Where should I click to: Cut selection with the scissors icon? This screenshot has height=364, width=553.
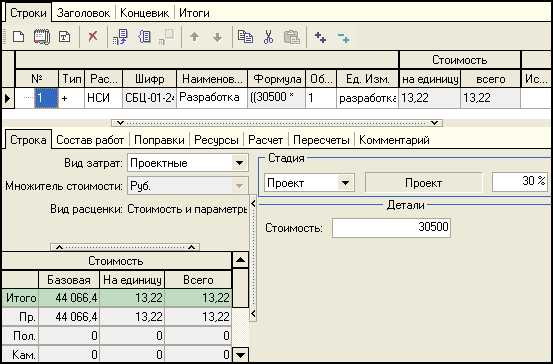(268, 37)
